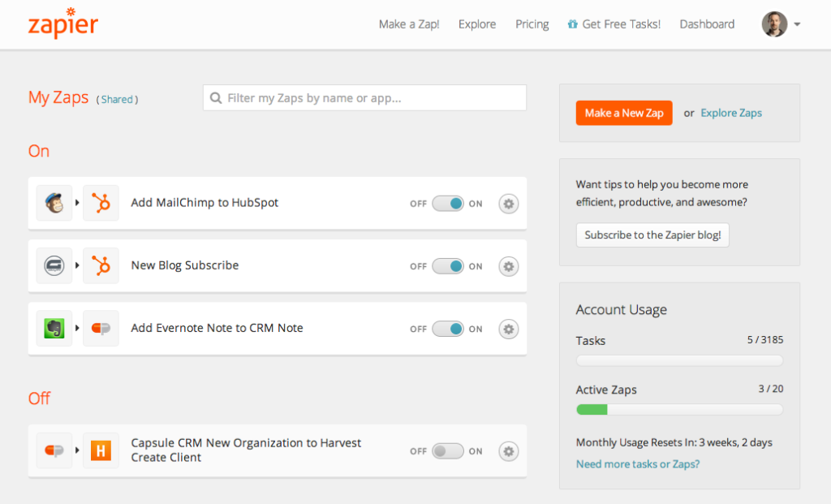
Task: Open Make a Zap! in top navigation
Action: 409,24
